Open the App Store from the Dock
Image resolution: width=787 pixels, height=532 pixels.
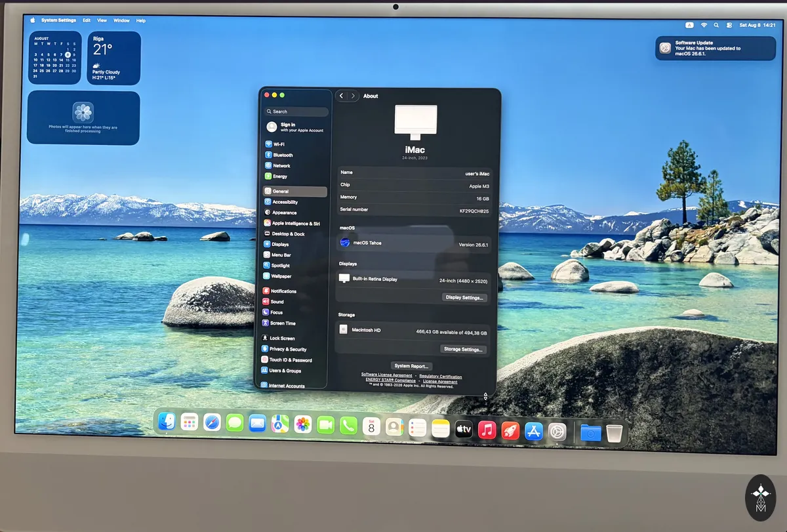tap(534, 432)
